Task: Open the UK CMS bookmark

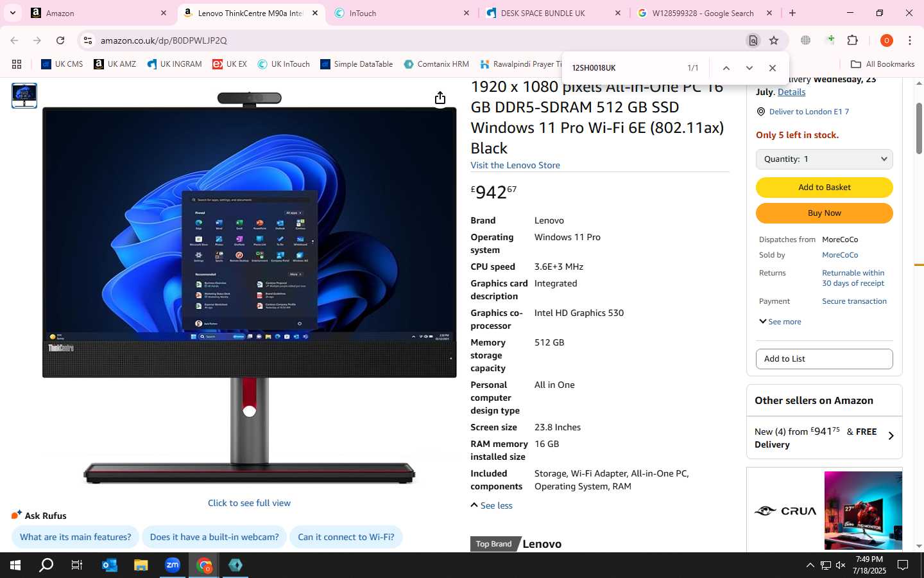Action: [62, 64]
